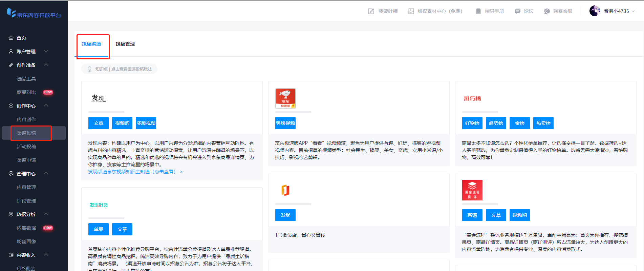The height and width of the screenshot is (271, 644).
Task: Open 内容管理 in the sidebar
Action: [26, 187]
